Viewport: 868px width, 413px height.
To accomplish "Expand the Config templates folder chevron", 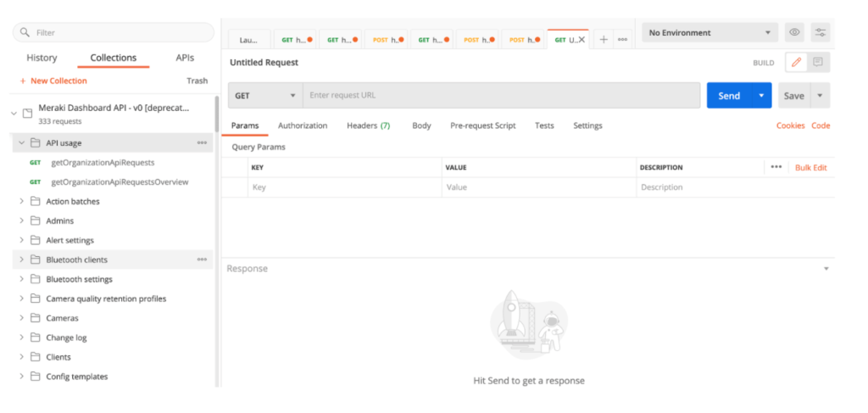I will [21, 377].
